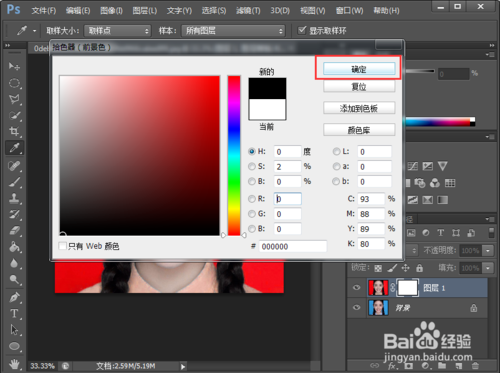Image resolution: width=500 pixels, height=373 pixels.
Task: Open the 取样大小 dropdown
Action: 118,31
